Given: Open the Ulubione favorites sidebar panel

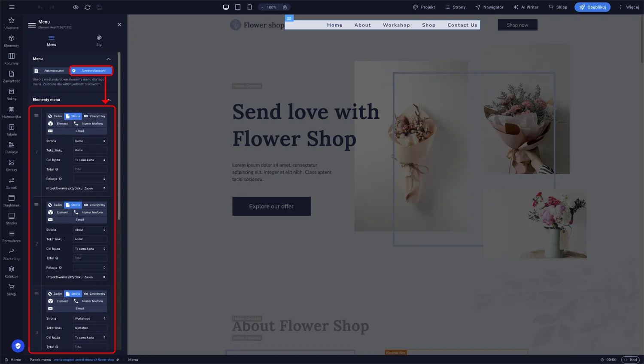Looking at the screenshot, I should point(11,24).
